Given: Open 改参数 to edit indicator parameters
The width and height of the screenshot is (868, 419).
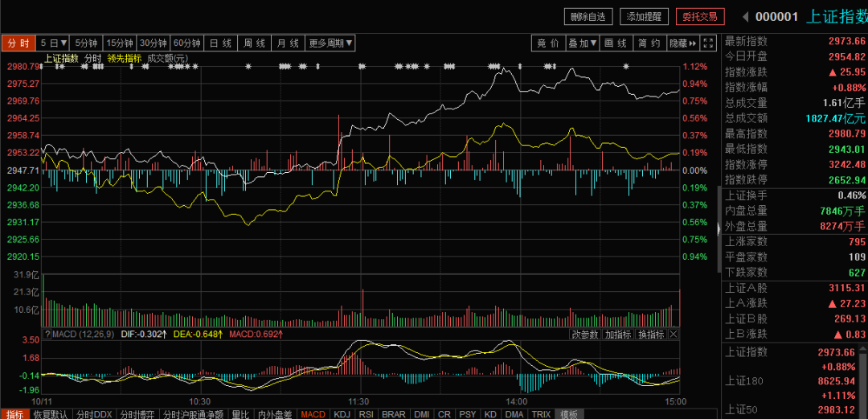Looking at the screenshot, I should pos(585,334).
